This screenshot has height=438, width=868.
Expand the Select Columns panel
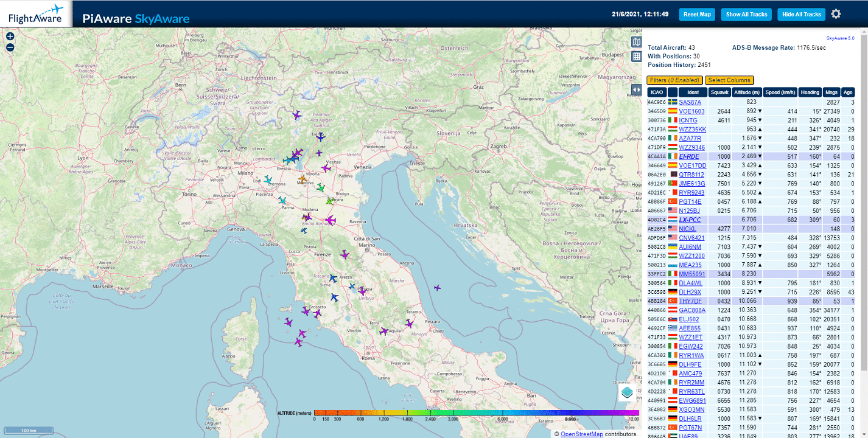[729, 80]
